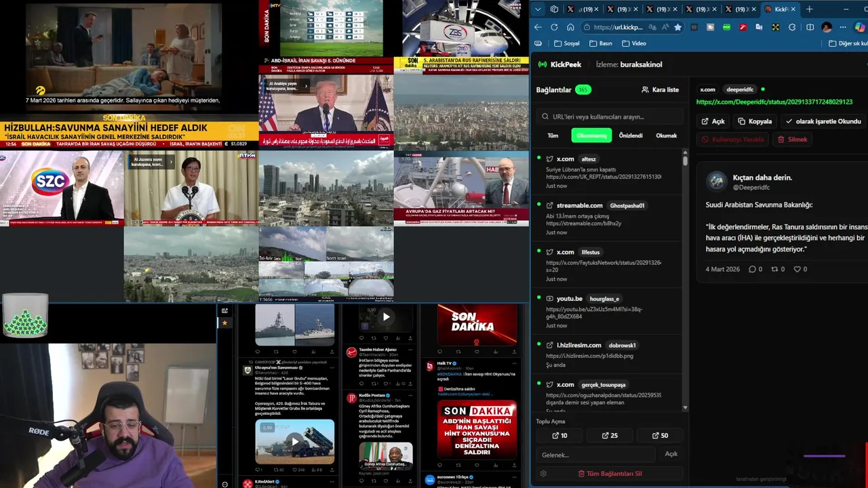
Task: Switch to the KickPeek browser tab
Action: (x=780, y=9)
